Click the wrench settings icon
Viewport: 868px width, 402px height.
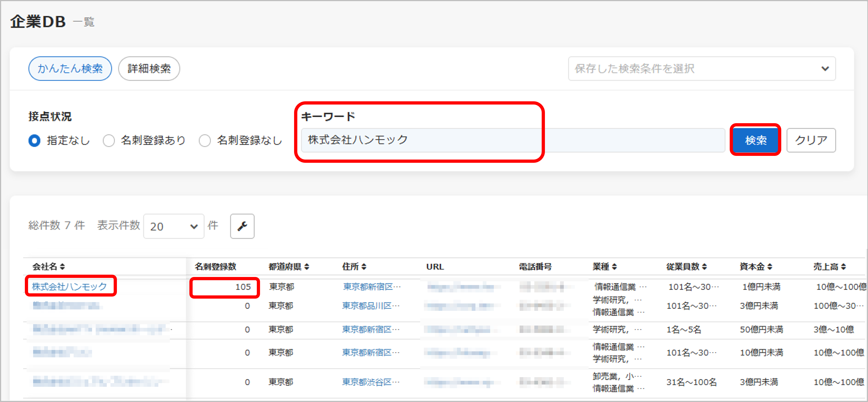tap(242, 226)
